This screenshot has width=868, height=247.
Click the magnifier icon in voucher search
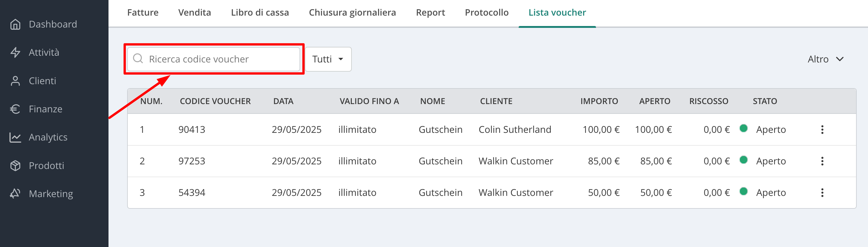tap(138, 59)
